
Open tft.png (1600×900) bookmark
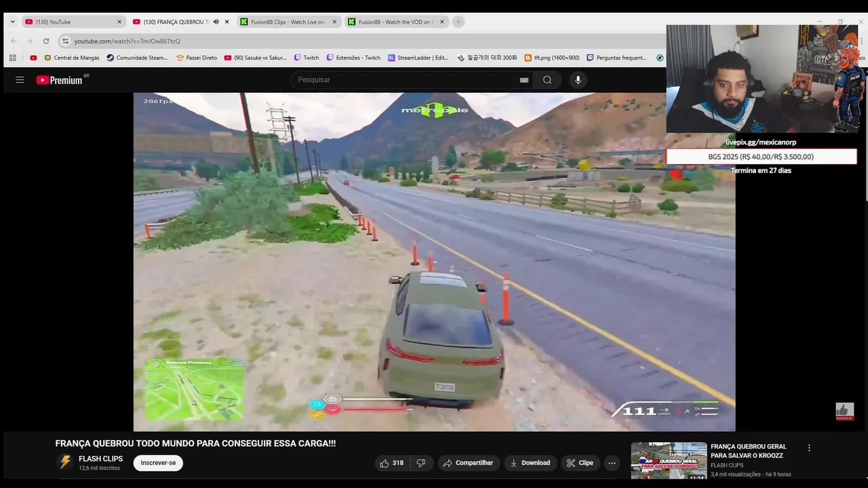552,58
